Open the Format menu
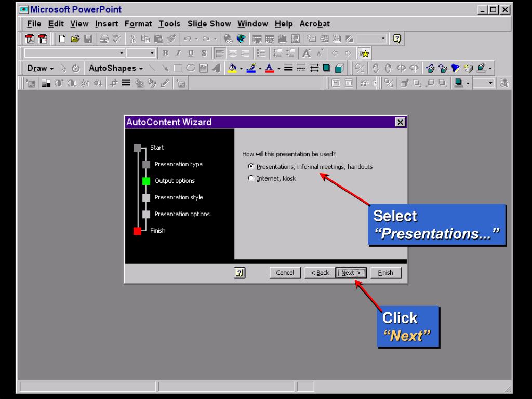The image size is (532, 399). 138,24
